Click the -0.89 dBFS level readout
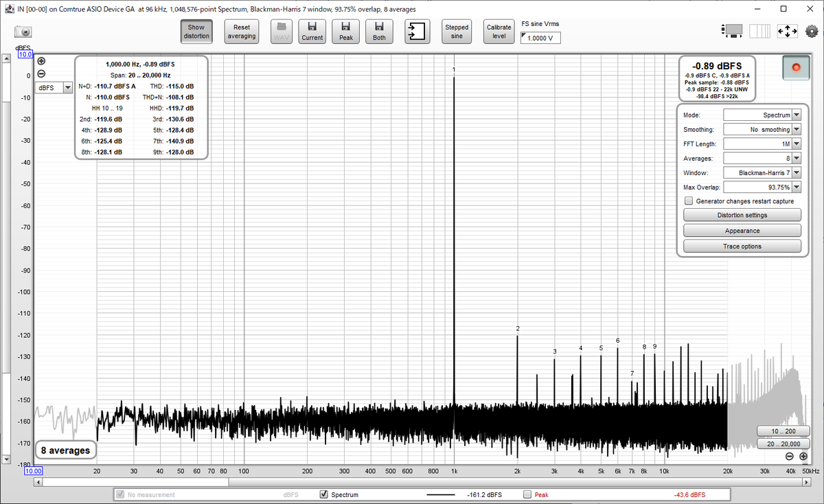The image size is (824, 504). (x=716, y=66)
